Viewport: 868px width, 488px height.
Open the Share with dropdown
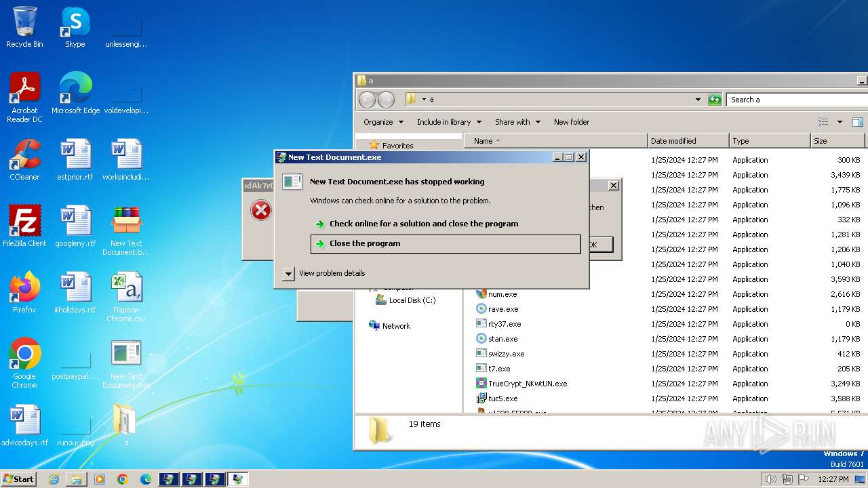click(x=517, y=122)
